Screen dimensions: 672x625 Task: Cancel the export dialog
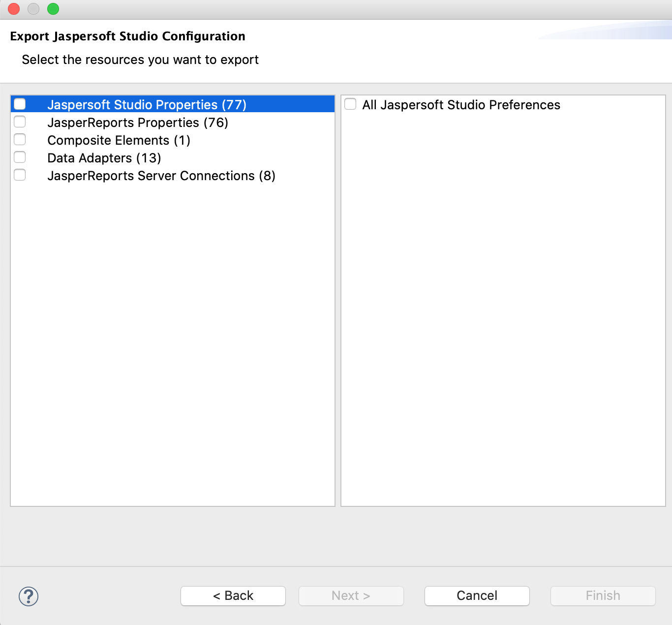(477, 596)
